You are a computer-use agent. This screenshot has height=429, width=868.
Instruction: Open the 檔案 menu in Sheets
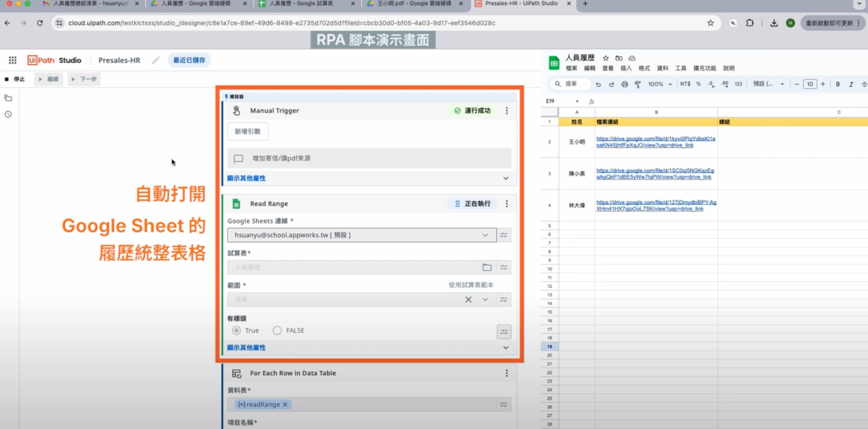tap(572, 68)
